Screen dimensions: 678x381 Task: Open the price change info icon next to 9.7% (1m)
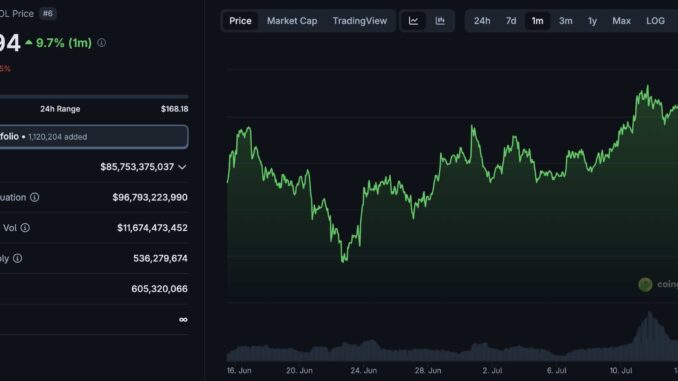pos(102,42)
